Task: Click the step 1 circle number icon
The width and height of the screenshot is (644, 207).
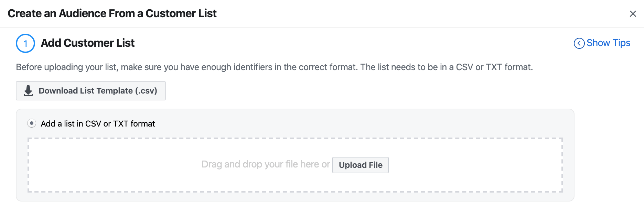Action: [25, 43]
